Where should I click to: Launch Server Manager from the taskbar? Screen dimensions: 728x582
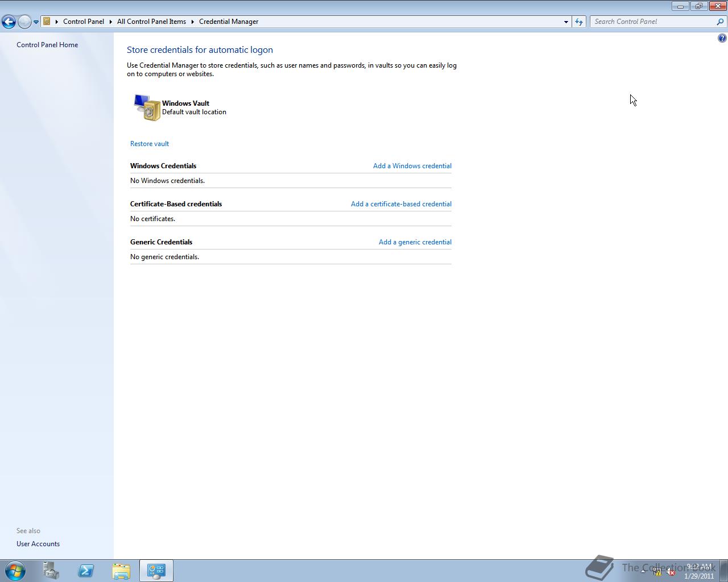(51, 571)
